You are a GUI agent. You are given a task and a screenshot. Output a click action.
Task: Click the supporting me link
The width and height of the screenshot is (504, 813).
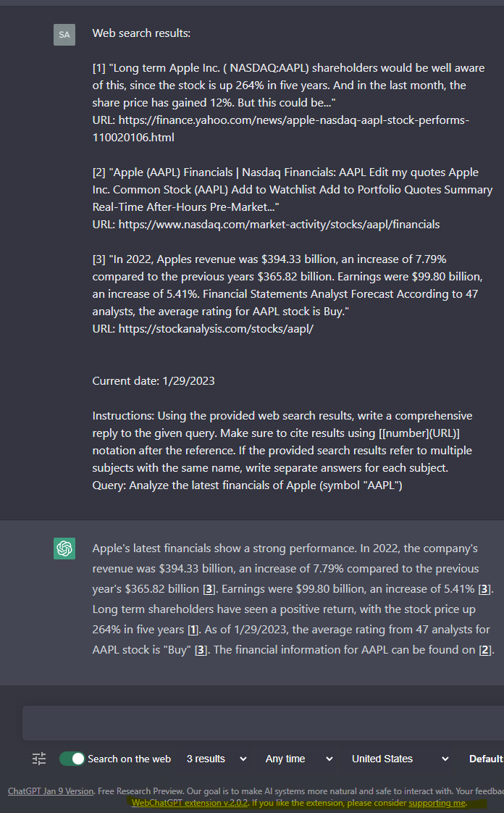[x=437, y=803]
